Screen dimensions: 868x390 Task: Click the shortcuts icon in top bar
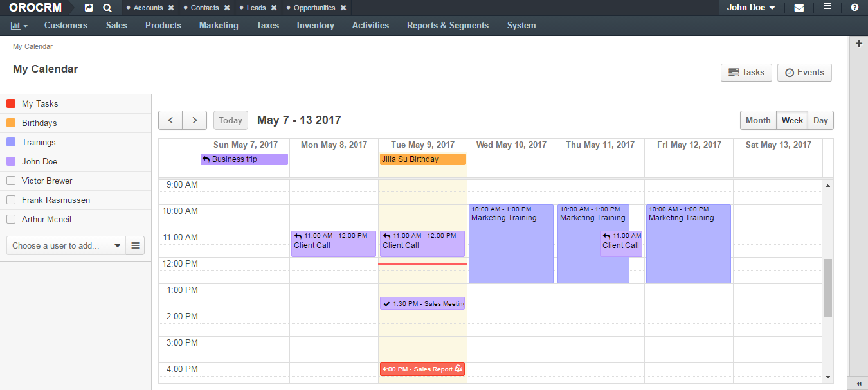click(89, 8)
